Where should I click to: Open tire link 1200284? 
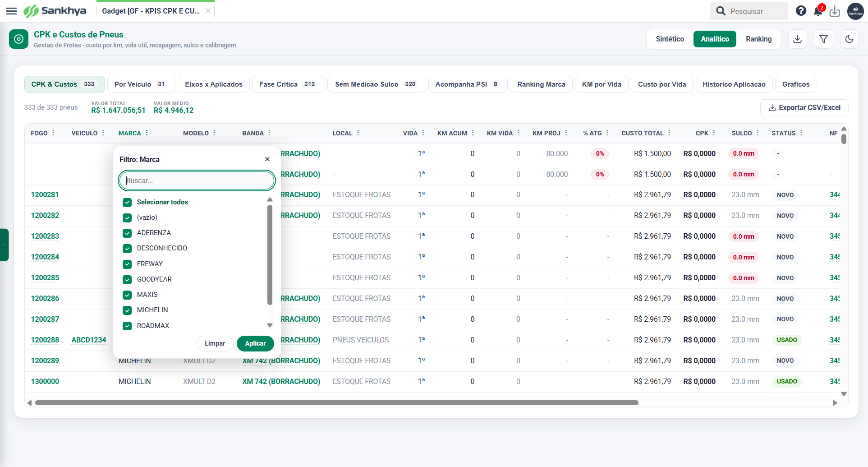[45, 257]
